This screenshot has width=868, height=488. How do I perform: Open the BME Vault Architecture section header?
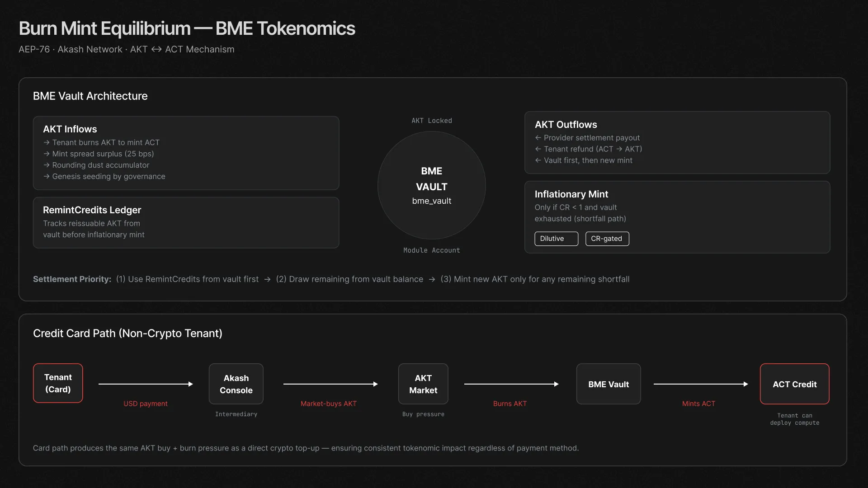(90, 96)
